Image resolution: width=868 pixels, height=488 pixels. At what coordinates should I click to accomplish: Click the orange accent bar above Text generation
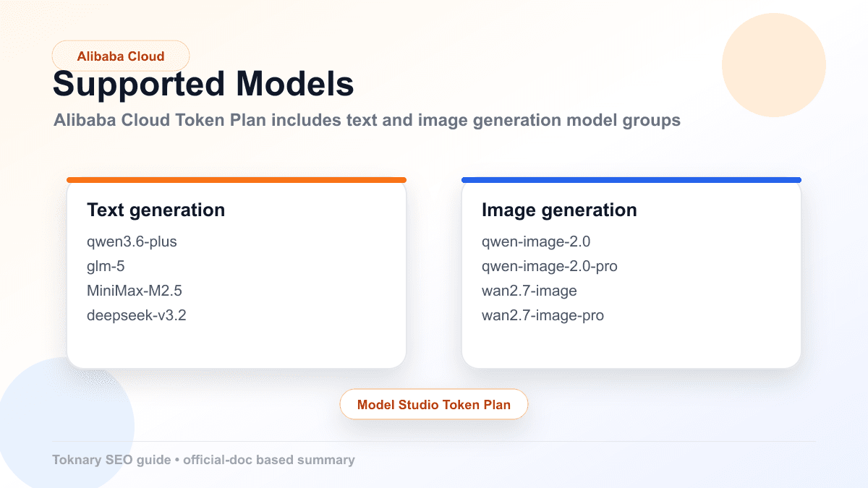click(x=237, y=179)
